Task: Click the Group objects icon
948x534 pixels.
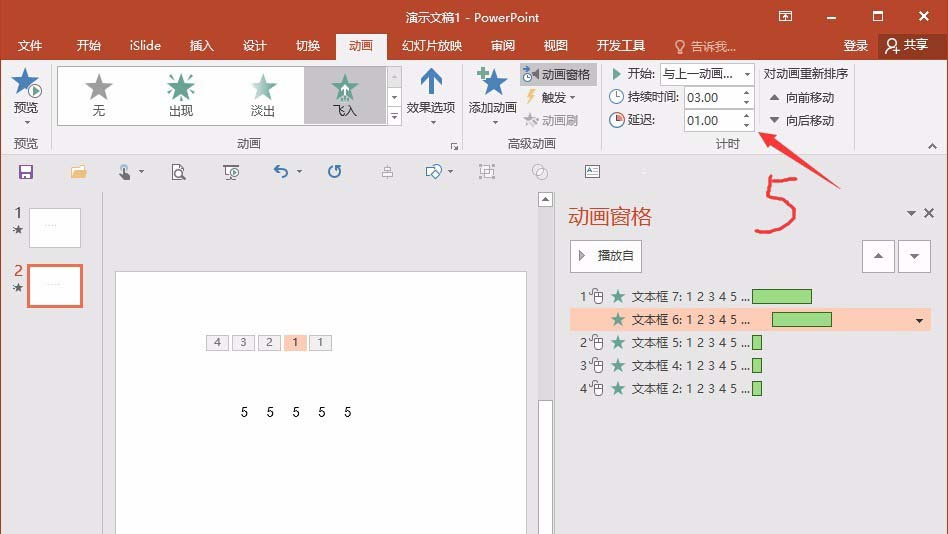Action: 487,172
